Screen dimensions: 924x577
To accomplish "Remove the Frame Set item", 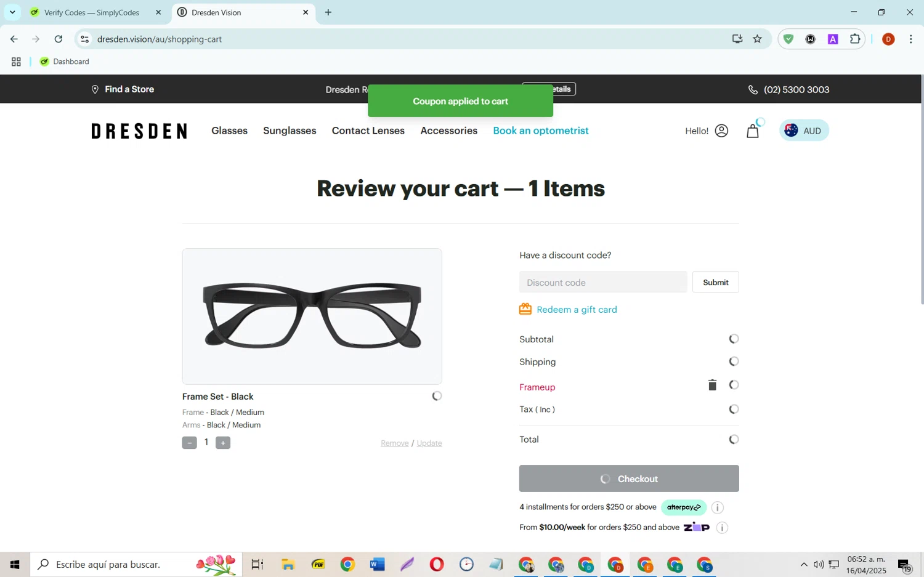I will (x=395, y=443).
